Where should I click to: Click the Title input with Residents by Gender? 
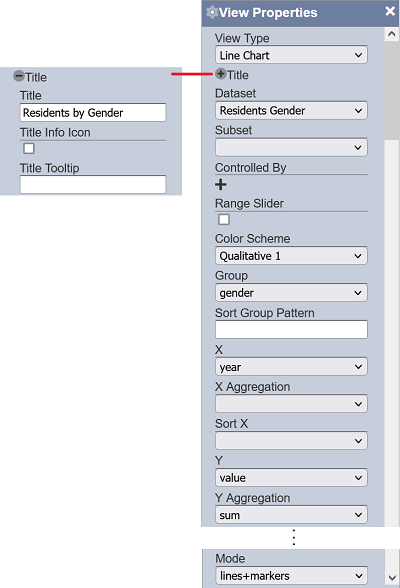(93, 112)
